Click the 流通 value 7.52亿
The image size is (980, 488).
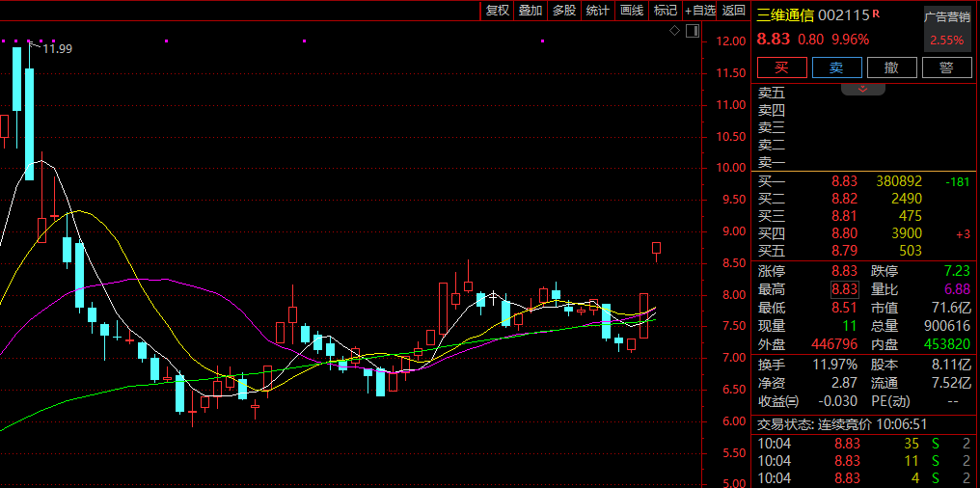point(951,383)
